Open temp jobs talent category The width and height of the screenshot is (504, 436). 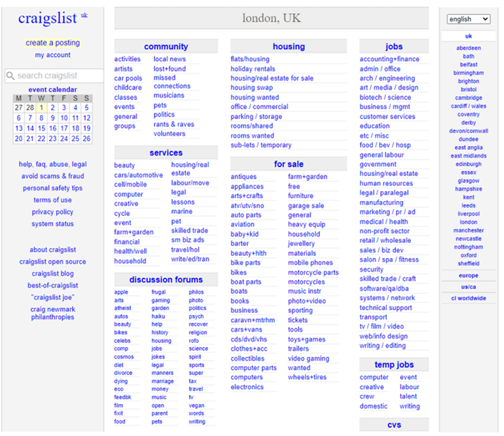[408, 397]
